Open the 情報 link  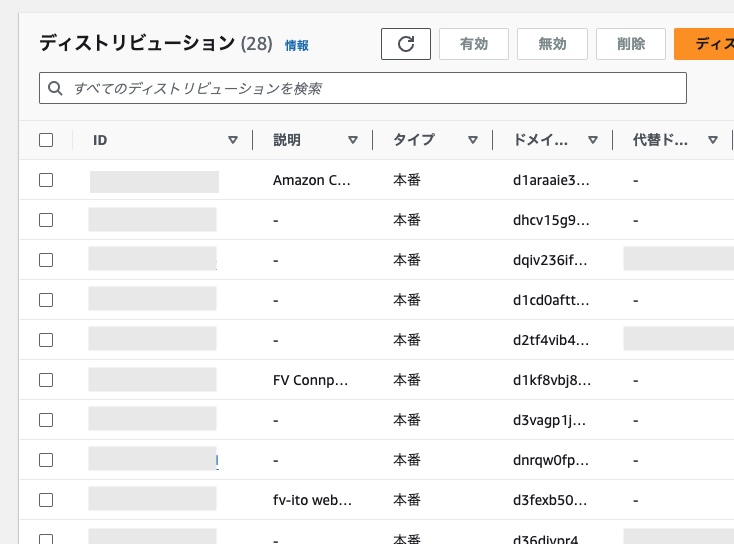click(x=297, y=45)
